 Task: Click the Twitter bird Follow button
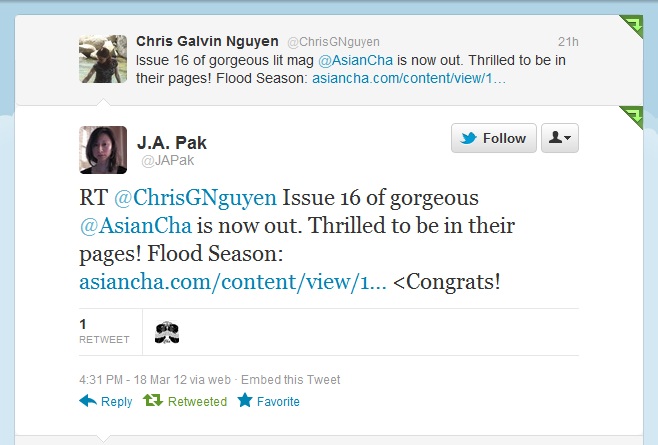[x=494, y=138]
